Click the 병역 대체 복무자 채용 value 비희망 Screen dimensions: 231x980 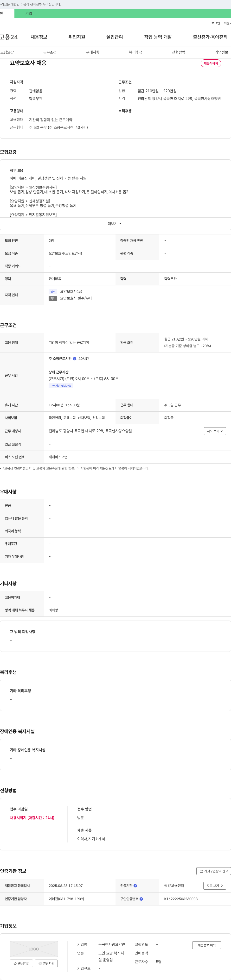pos(53,610)
